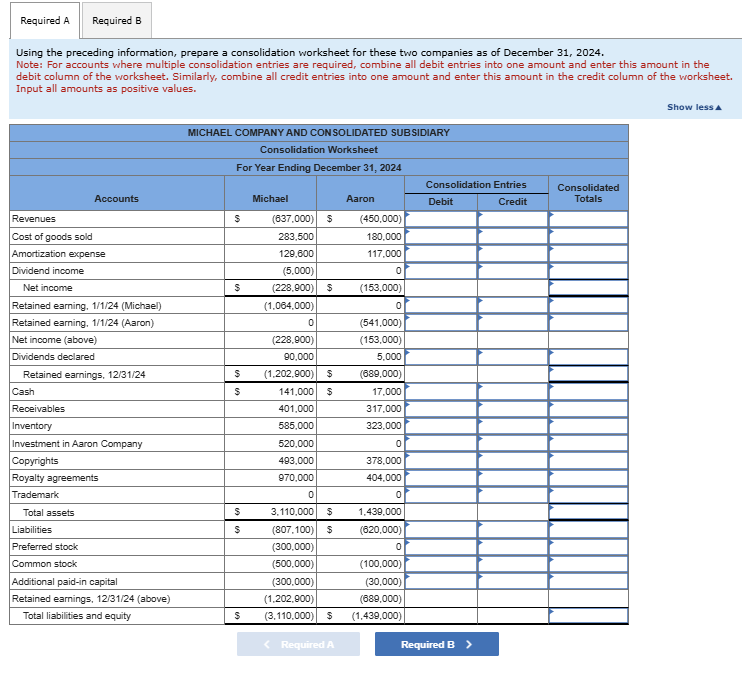This screenshot has height=675, width=743.
Task: Select Investment in Aaron Company debit cell
Action: [441, 443]
